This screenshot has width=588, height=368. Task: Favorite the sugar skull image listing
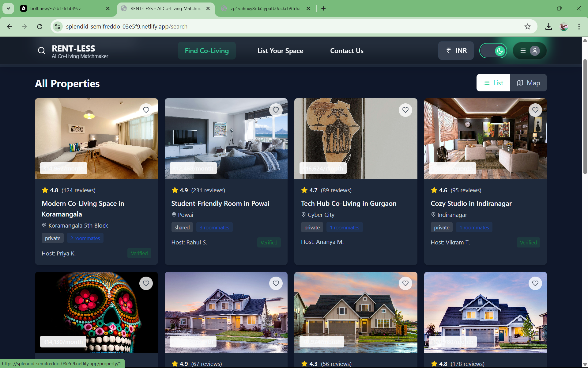(146, 283)
